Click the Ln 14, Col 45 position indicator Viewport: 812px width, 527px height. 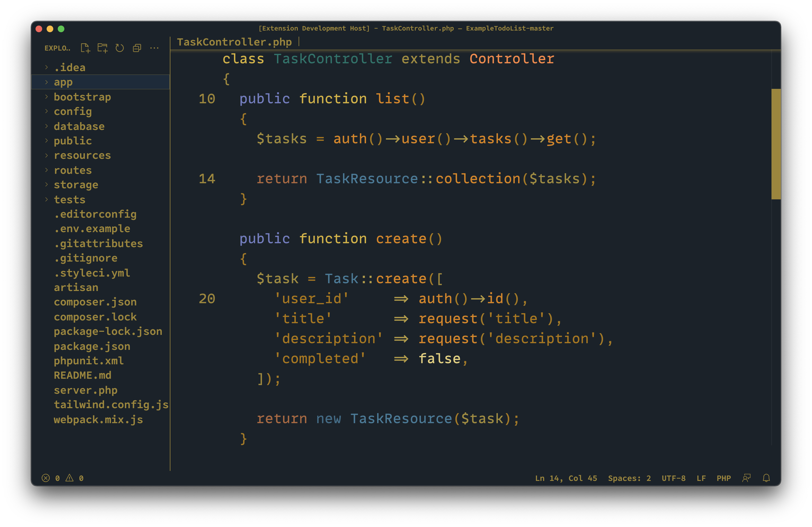pos(566,478)
